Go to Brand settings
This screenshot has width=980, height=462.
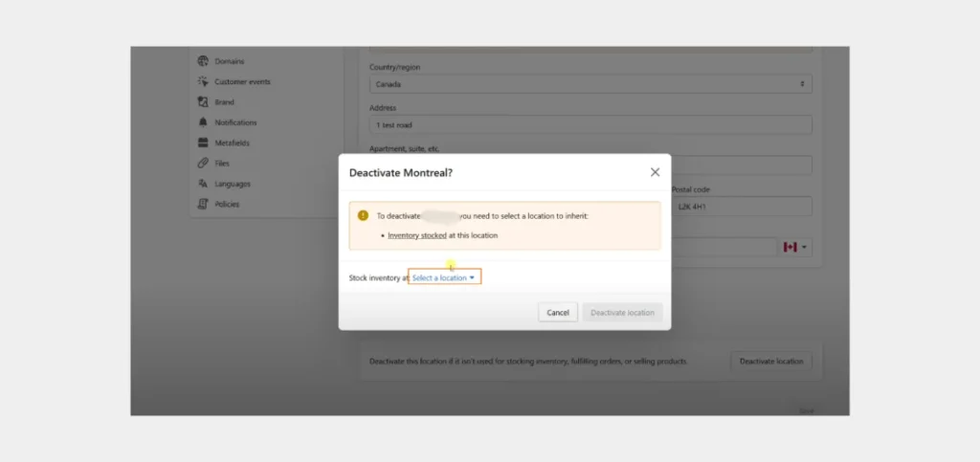224,101
